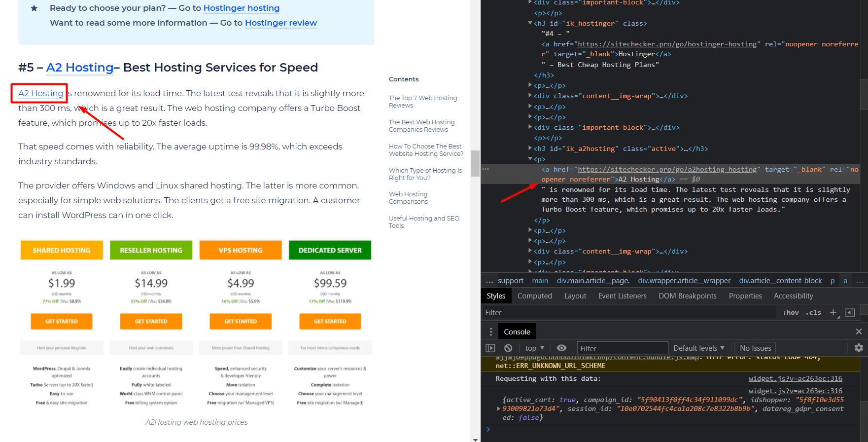Open the drawer's three-dot more tools menu

(x=490, y=331)
